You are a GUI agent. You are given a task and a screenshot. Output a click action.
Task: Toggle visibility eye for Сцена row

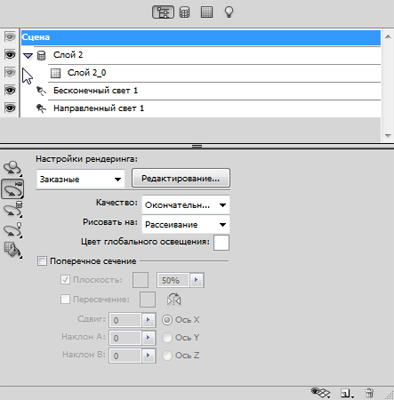pos(10,37)
